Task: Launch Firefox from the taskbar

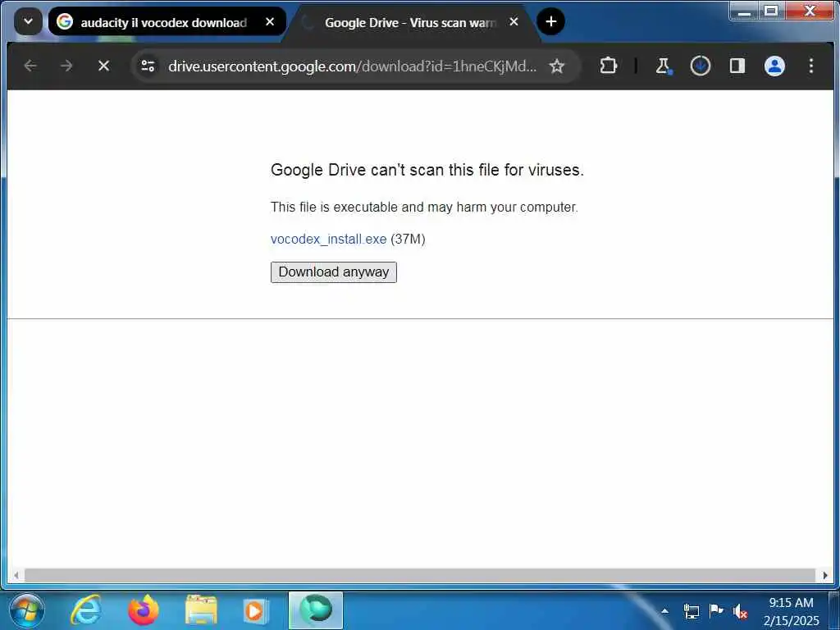Action: click(144, 610)
